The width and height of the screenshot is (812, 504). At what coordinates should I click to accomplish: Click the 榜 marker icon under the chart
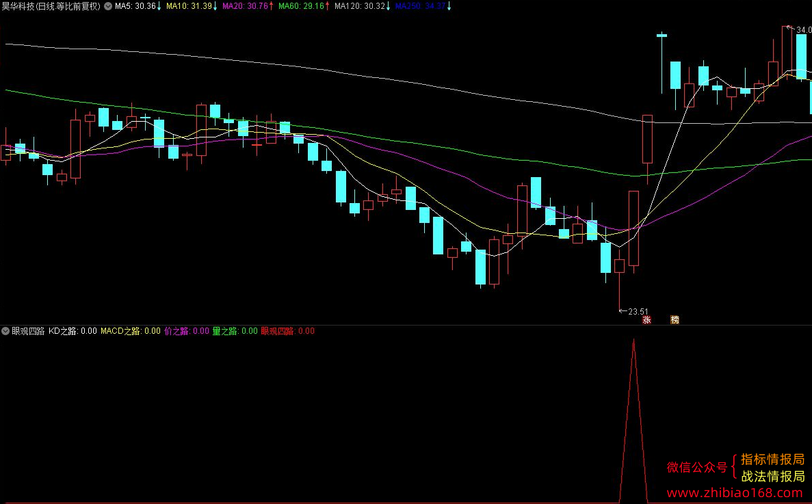(675, 320)
